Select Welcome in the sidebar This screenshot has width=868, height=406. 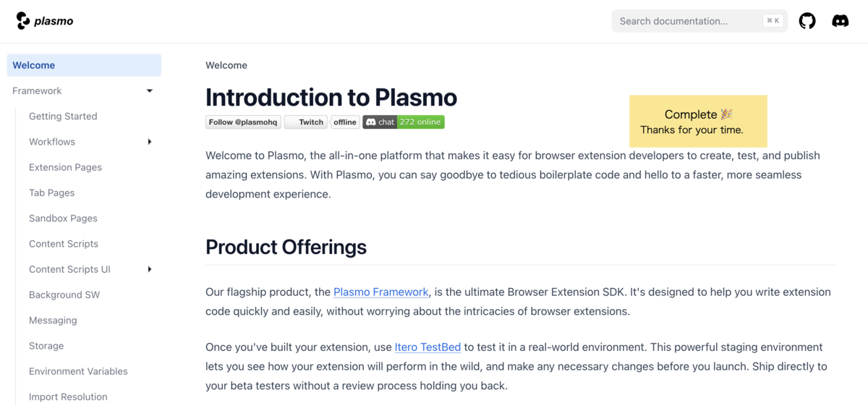84,65
